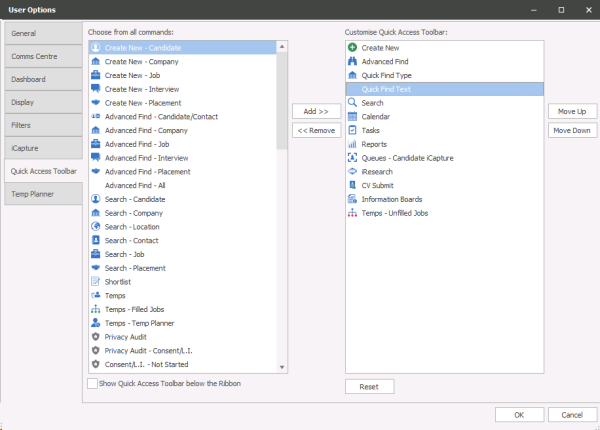Select the Advanced Find binoculars icon

pyautogui.click(x=352, y=61)
